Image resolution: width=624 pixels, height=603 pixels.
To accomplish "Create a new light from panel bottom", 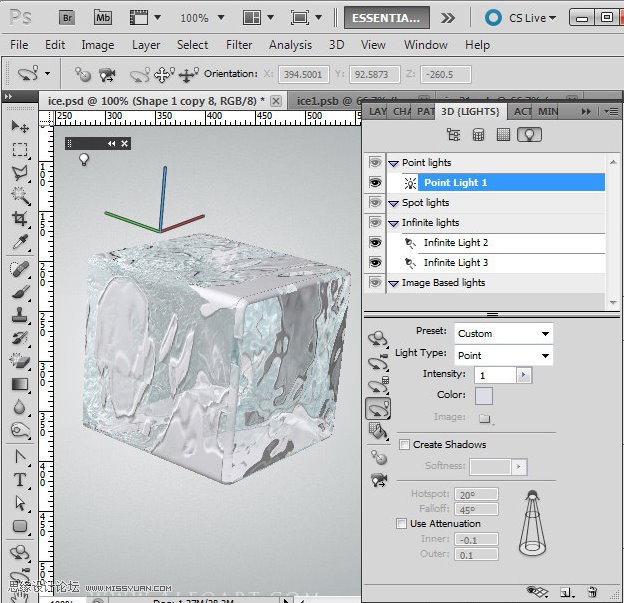I will 567,592.
